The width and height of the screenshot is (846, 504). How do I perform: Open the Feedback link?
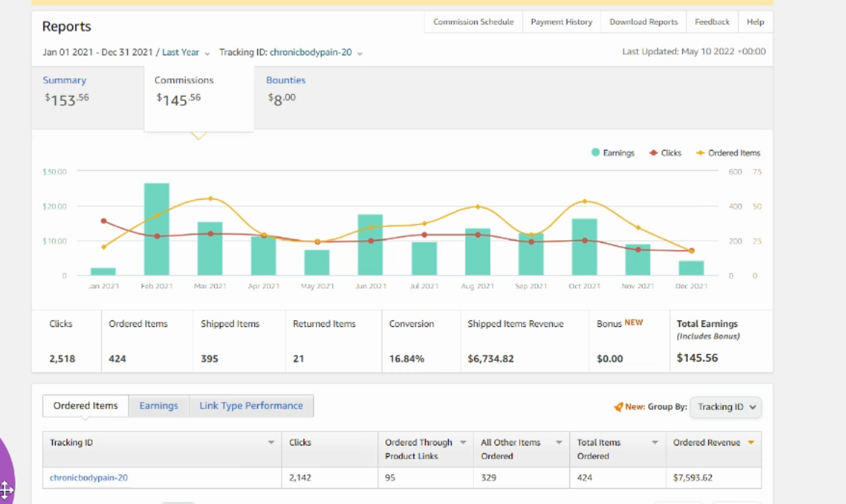(x=711, y=22)
